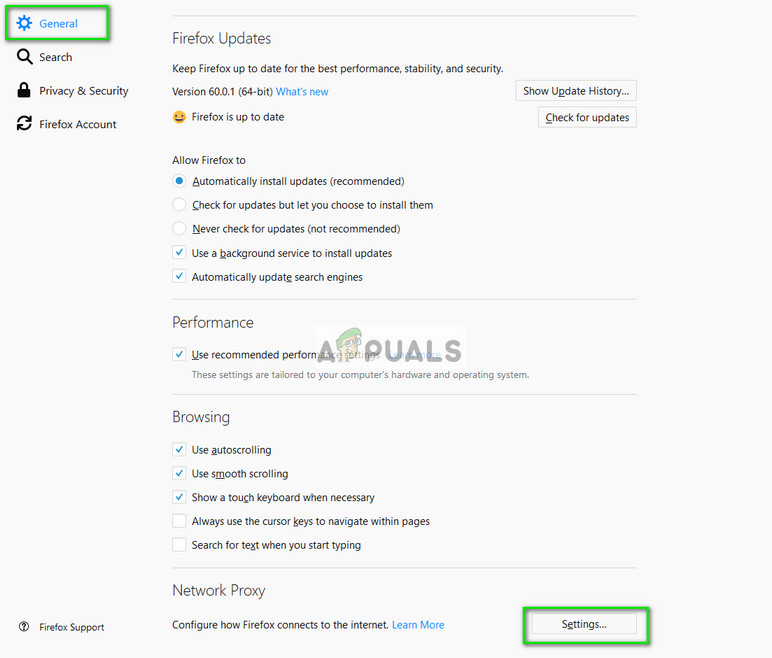Screen dimensions: 772x658
Task: Click the General gear icon
Action: tap(24, 23)
